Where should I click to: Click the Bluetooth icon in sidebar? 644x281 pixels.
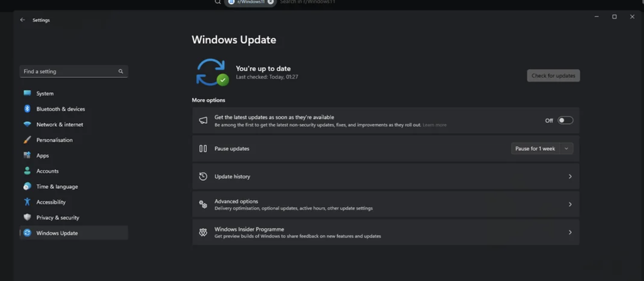pos(27,109)
